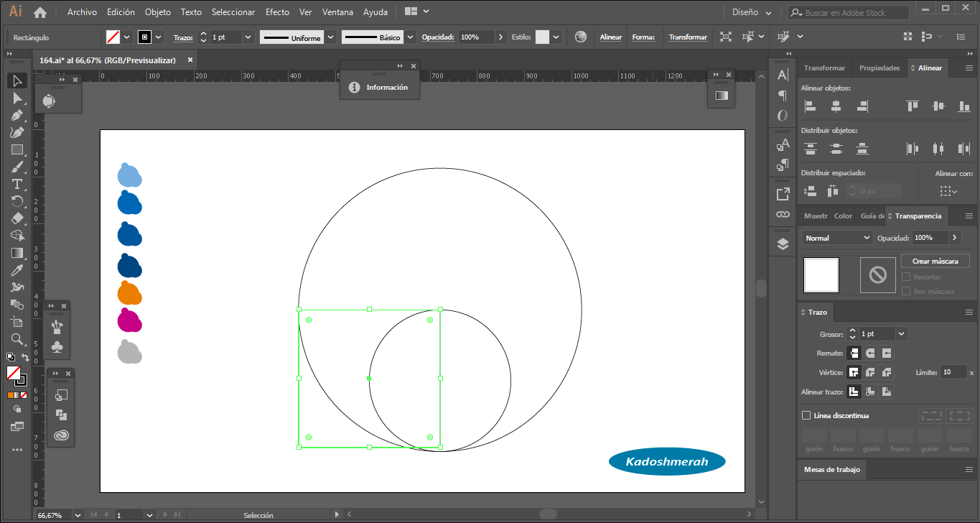The image size is (980, 523).
Task: Select round cap for Remate
Action: tap(870, 353)
